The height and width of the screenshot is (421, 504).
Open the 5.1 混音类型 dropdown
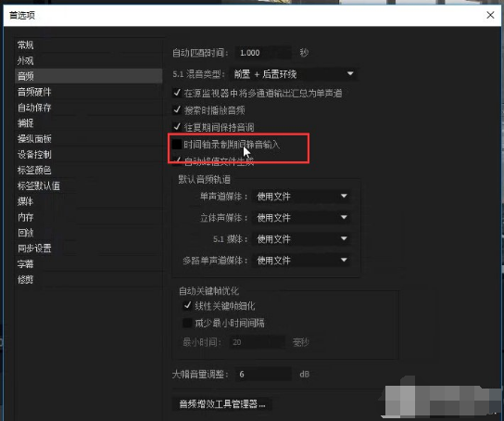tap(295, 74)
